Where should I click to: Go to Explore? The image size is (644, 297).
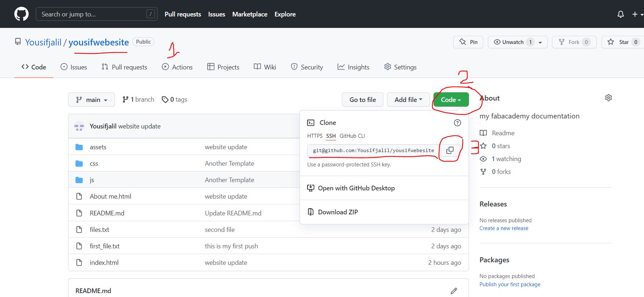coord(285,14)
